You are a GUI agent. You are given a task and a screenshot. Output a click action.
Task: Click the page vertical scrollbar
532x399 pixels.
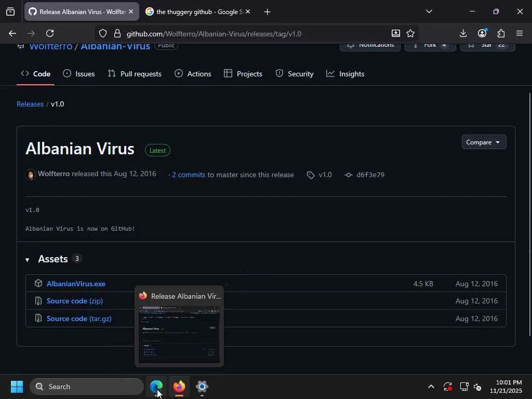pyautogui.click(x=530, y=215)
